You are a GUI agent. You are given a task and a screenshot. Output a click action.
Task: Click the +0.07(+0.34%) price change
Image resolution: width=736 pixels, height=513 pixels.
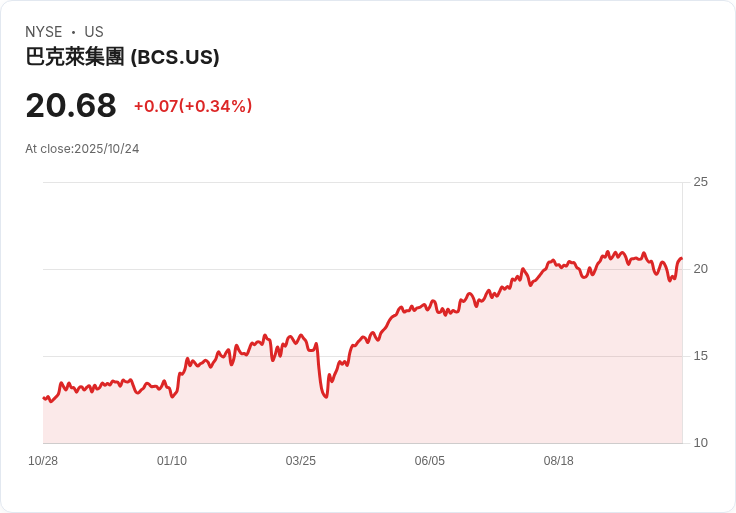click(x=193, y=106)
